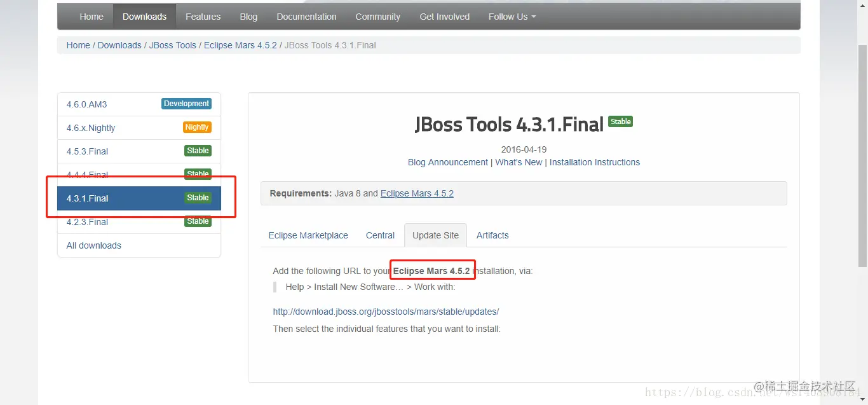Click the Nightly badge for 4.6.x.Nightly
This screenshot has width=868, height=405.
click(x=197, y=127)
